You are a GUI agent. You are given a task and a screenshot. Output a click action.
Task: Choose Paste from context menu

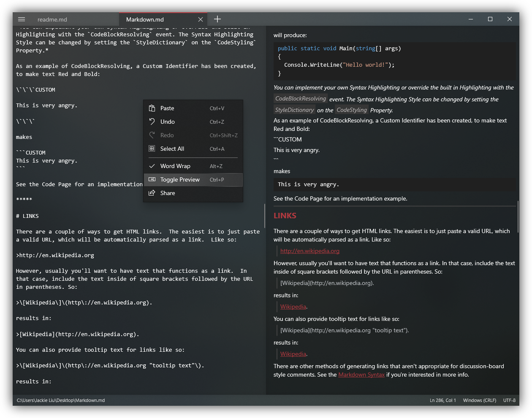(x=193, y=108)
